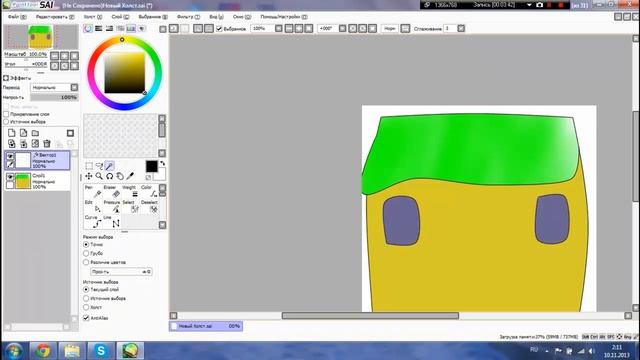
Task: Open the Окно menu
Action: 242,17
